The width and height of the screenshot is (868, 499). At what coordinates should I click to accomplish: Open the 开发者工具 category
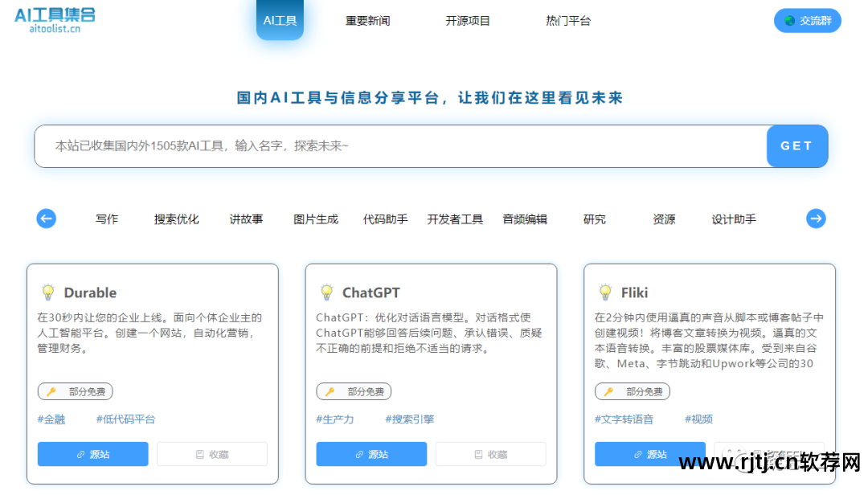pos(455,219)
